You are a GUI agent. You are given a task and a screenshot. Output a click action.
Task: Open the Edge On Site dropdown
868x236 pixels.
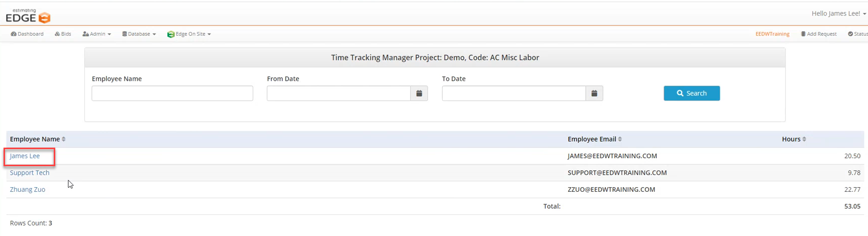[189, 34]
